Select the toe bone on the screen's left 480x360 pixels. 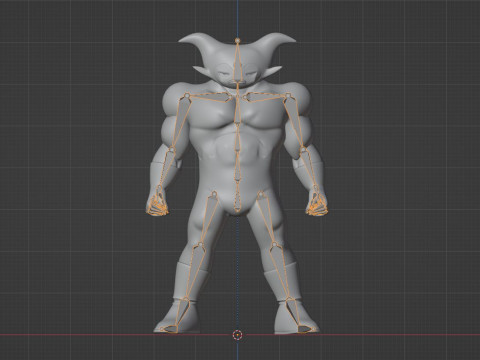(169, 329)
